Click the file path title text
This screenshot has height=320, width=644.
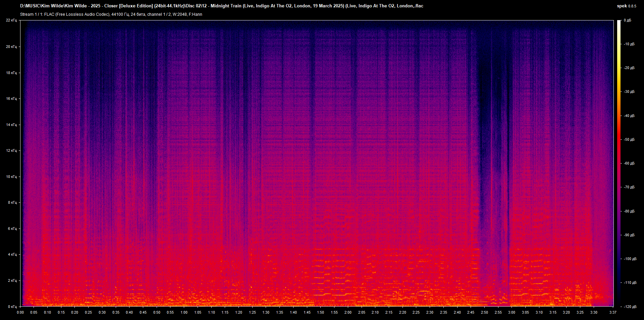pos(221,6)
